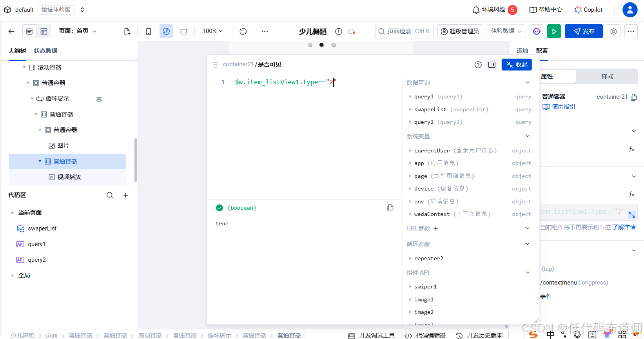The image size is (644, 339).
Task: Click the 页面检索 search field
Action: coord(404,31)
